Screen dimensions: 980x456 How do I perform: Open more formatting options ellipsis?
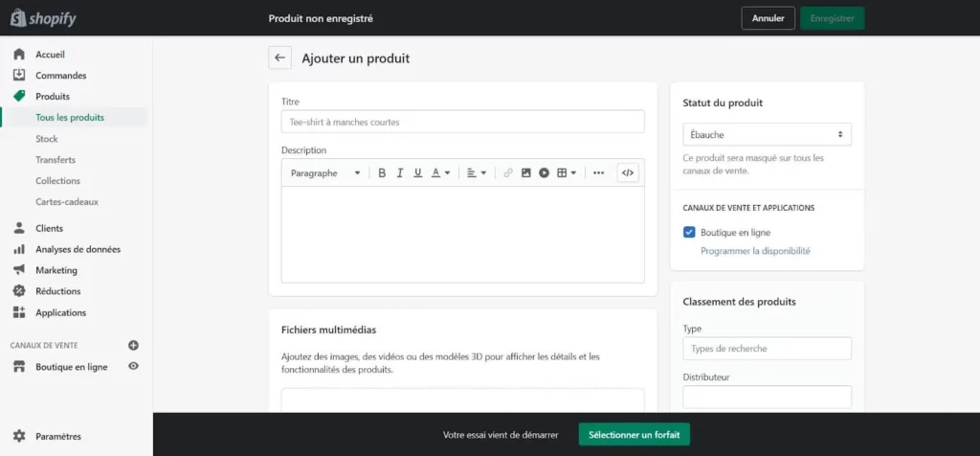point(599,173)
